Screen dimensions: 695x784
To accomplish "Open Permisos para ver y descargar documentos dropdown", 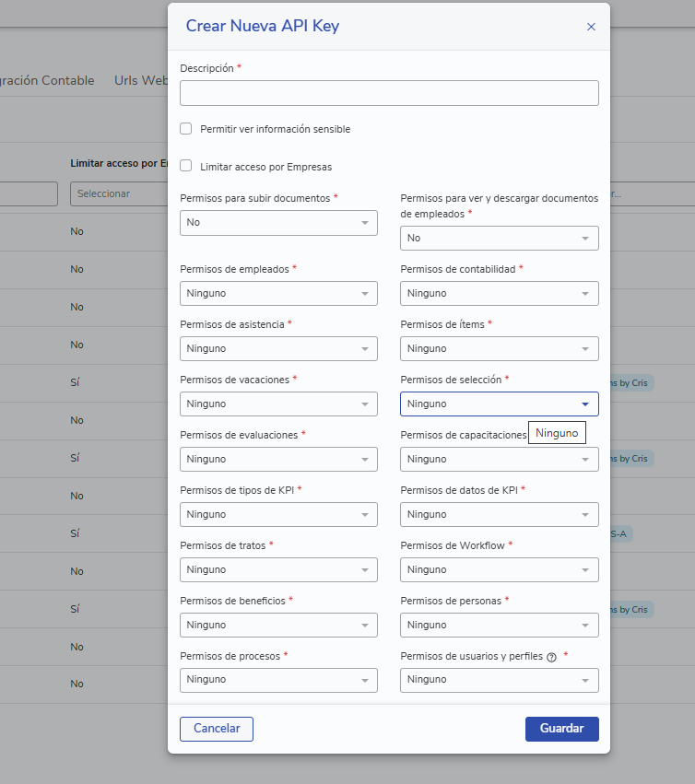I will (500, 238).
